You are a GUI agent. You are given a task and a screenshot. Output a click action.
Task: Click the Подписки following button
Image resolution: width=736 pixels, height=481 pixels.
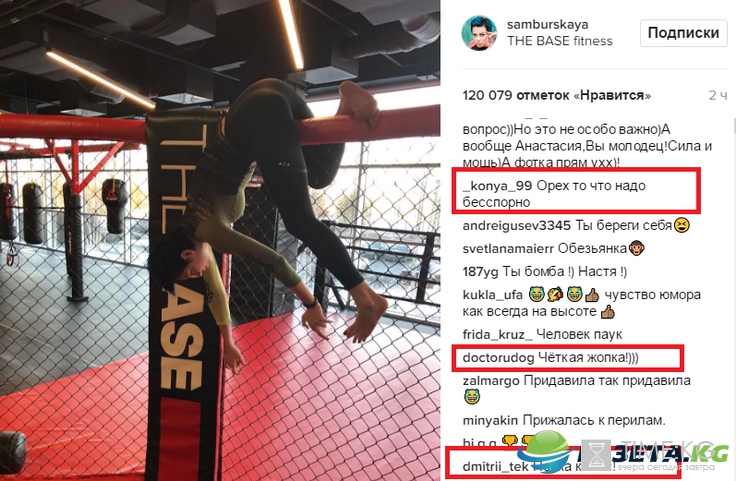tap(683, 33)
